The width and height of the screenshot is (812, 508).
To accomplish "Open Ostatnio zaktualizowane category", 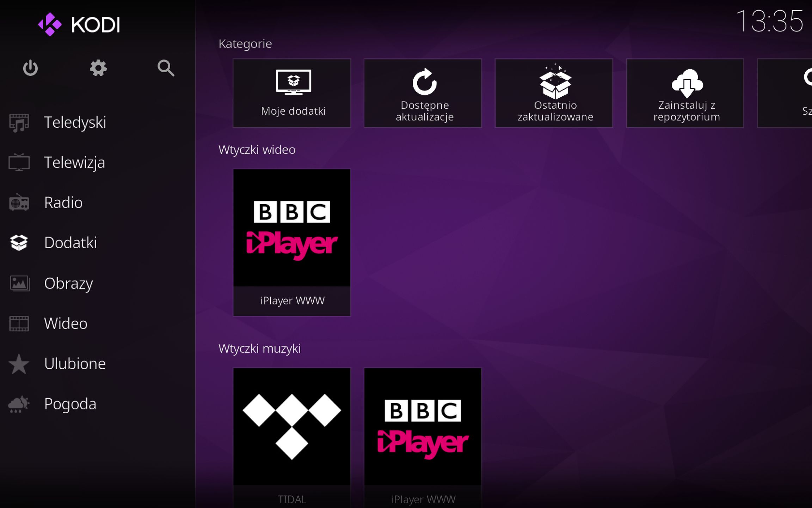I will pyautogui.click(x=554, y=93).
